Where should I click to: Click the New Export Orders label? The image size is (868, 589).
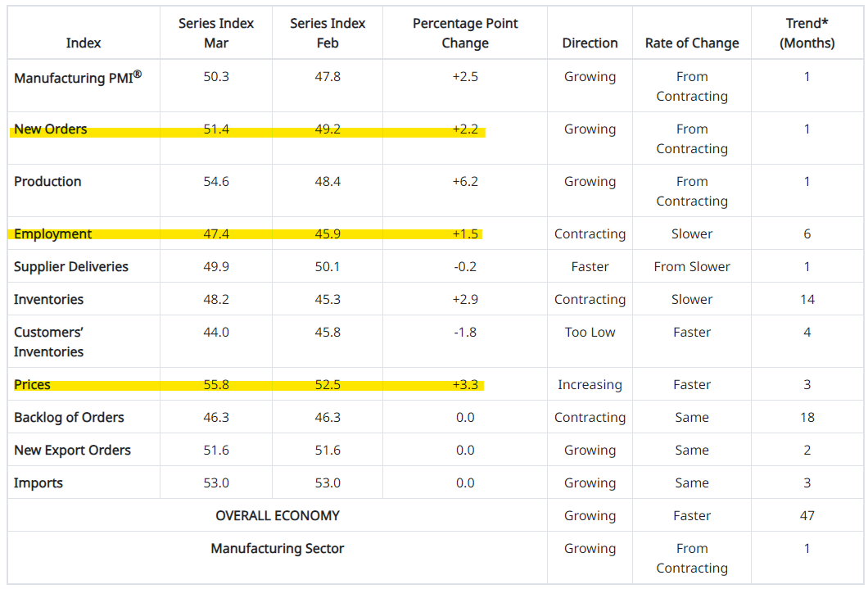point(72,451)
